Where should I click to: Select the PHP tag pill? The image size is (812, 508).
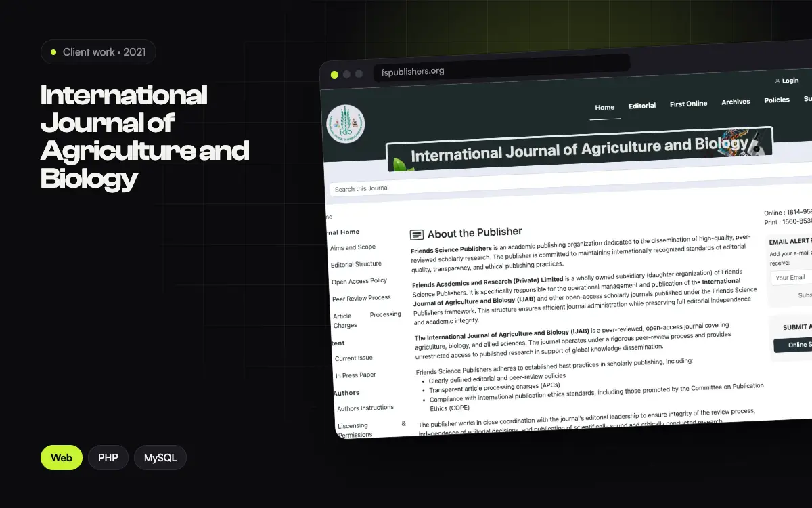pyautogui.click(x=108, y=458)
